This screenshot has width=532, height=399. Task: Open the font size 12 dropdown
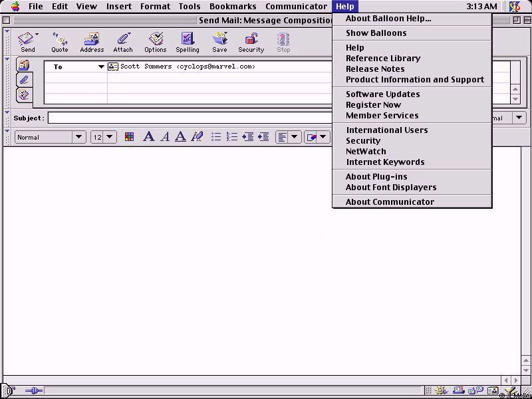(104, 137)
